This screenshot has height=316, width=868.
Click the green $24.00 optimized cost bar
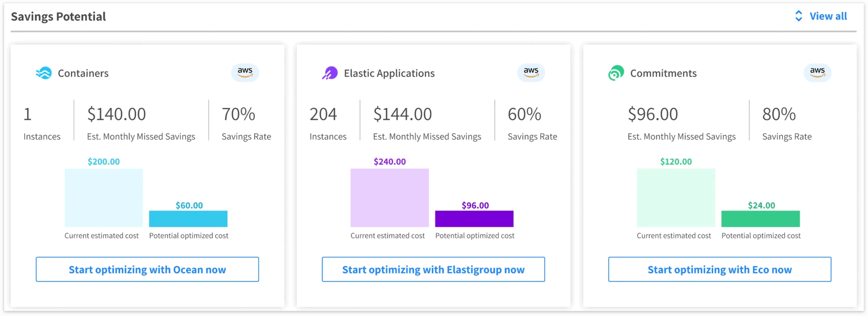(x=761, y=219)
